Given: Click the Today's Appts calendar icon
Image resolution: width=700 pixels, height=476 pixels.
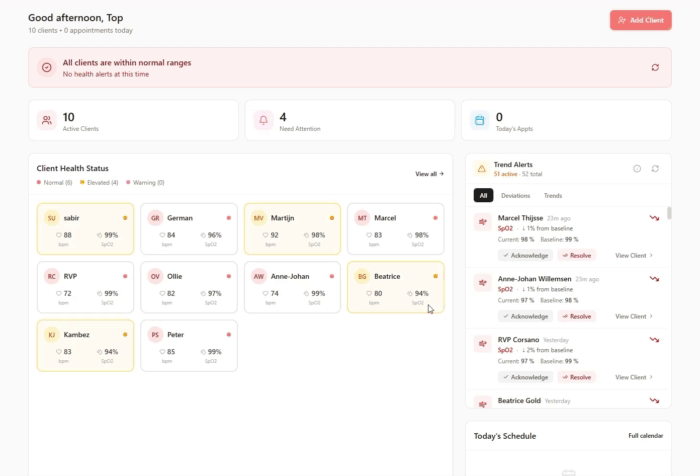Looking at the screenshot, I should (480, 120).
